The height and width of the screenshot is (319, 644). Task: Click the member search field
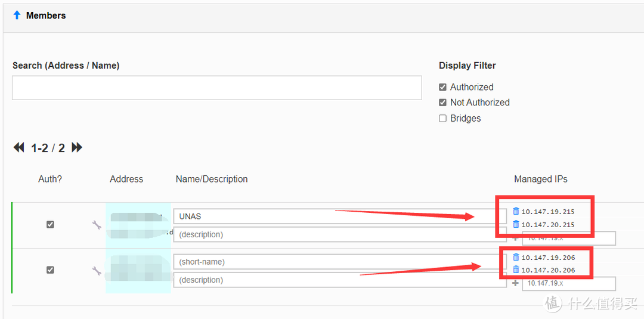point(216,88)
